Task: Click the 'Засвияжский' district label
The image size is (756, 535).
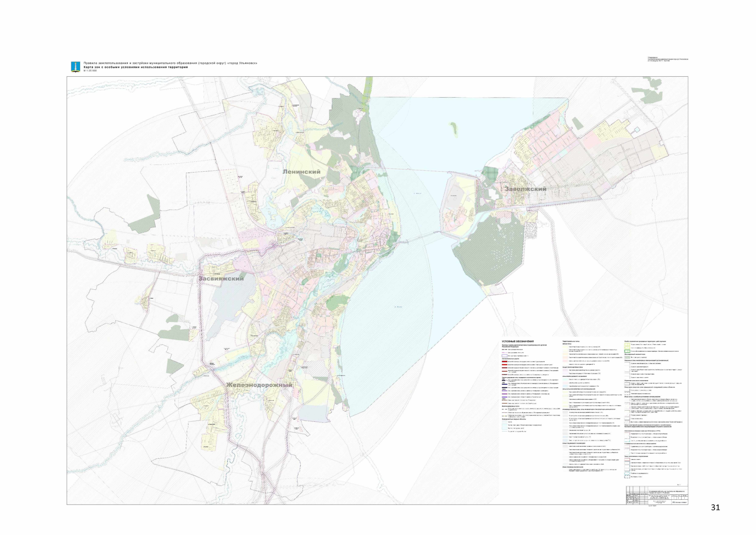Action: (221, 279)
